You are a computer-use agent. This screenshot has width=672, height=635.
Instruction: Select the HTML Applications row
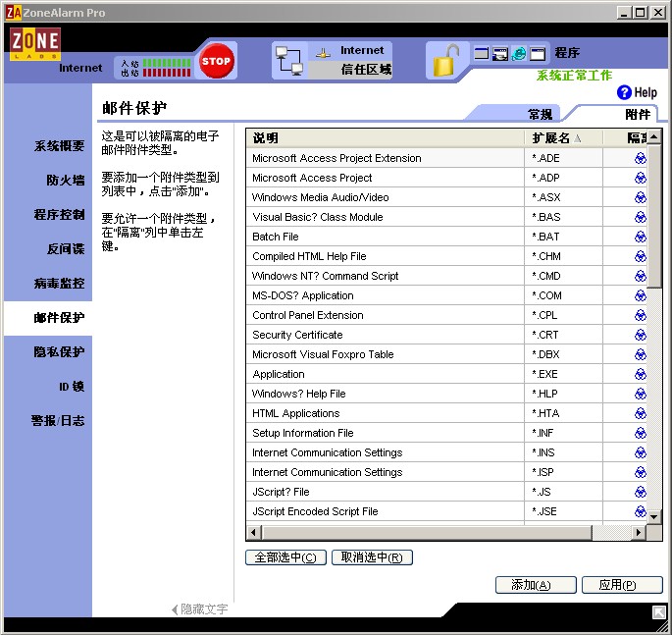coord(446,413)
